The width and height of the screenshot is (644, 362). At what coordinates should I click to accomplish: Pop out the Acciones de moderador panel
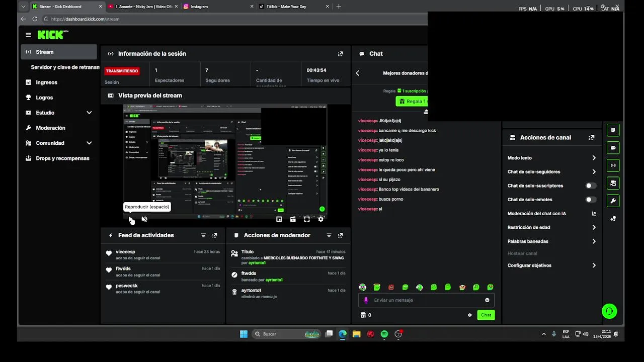pos(341,235)
